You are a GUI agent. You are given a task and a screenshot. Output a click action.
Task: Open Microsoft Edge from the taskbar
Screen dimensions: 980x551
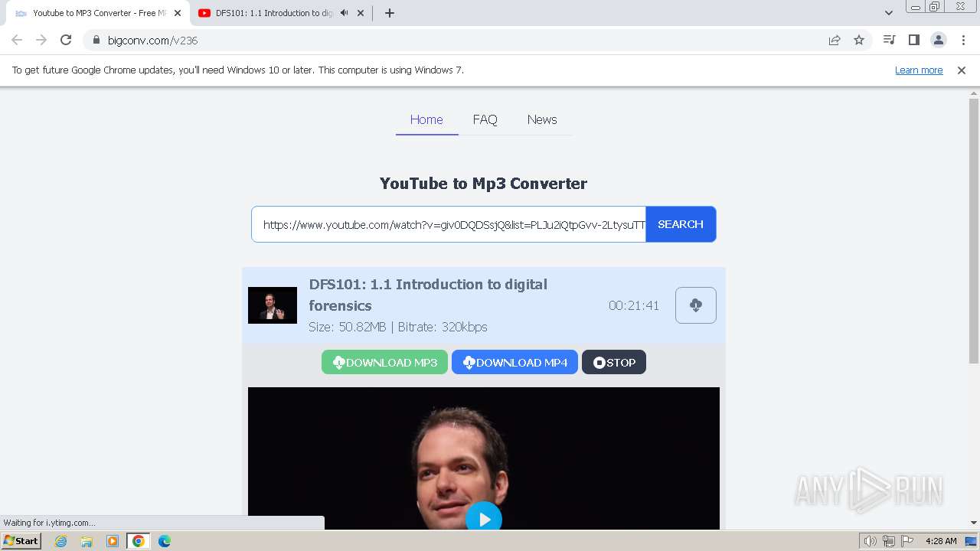(165, 541)
